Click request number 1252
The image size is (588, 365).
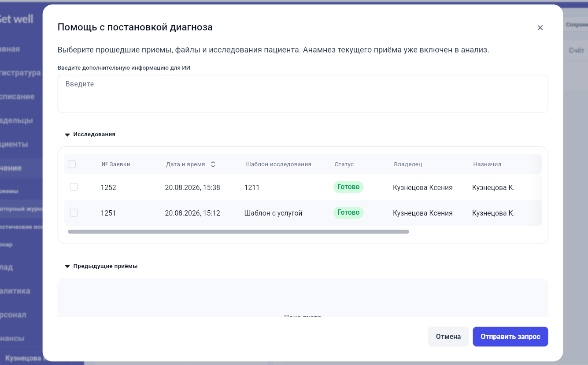[x=108, y=187]
